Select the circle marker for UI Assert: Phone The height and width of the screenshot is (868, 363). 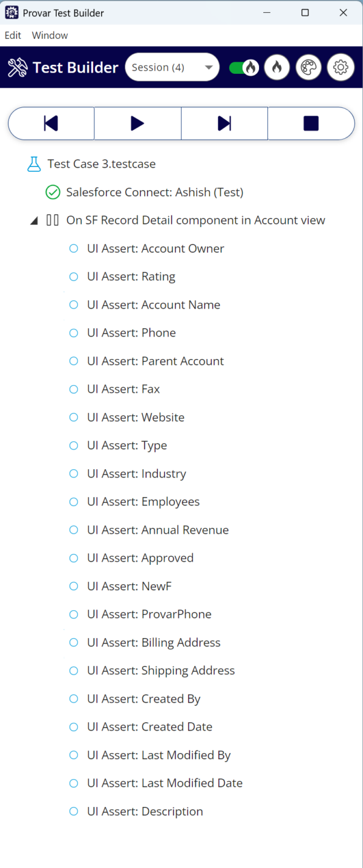[74, 333]
